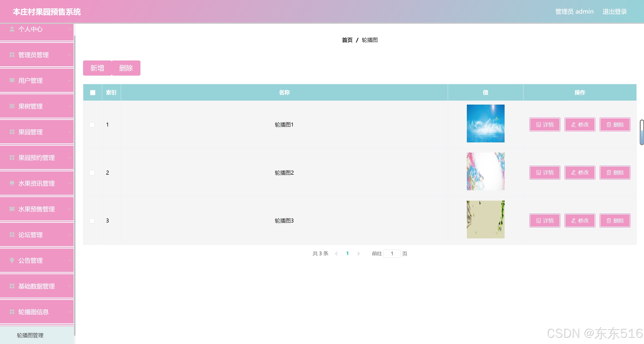The width and height of the screenshot is (644, 344).
Task: Click the page number input field
Action: 392,254
